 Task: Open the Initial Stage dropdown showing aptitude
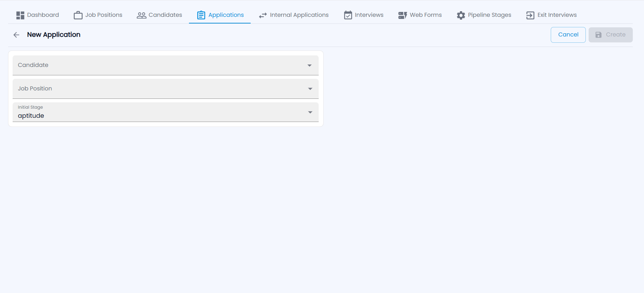(165, 112)
